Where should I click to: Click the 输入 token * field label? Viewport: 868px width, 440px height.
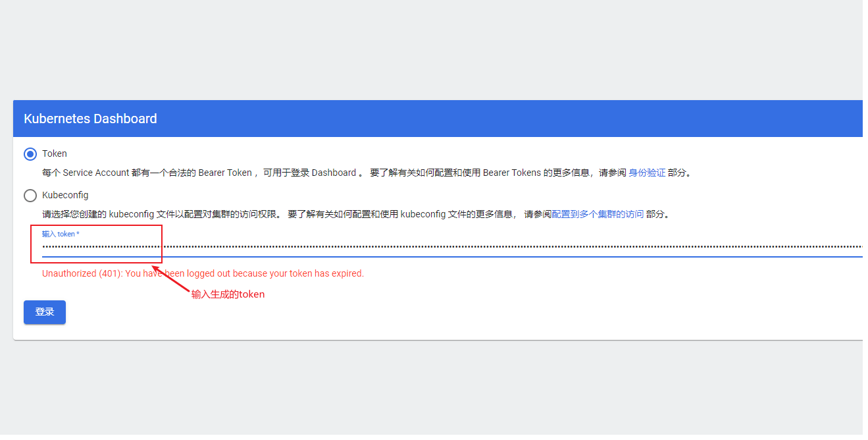pyautogui.click(x=61, y=234)
